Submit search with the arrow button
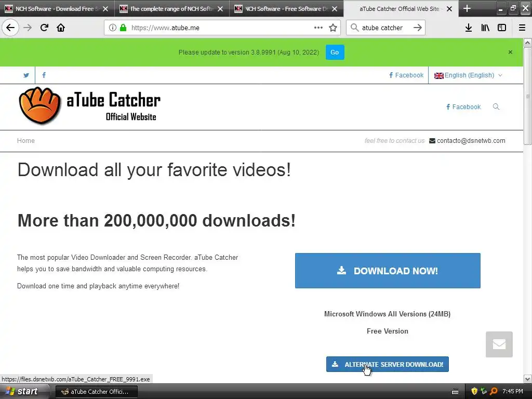Viewport: 532px width, 399px height. (x=418, y=28)
